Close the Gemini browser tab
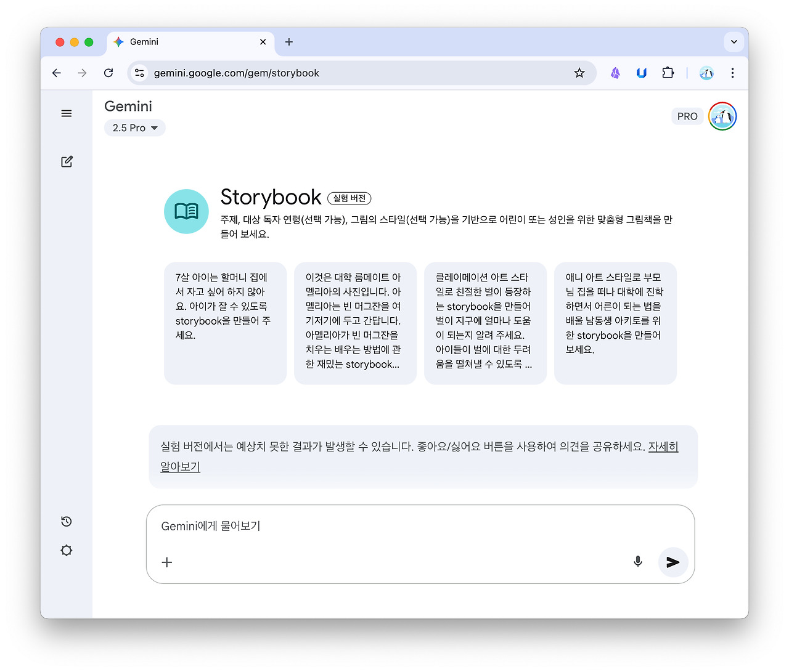 point(263,42)
